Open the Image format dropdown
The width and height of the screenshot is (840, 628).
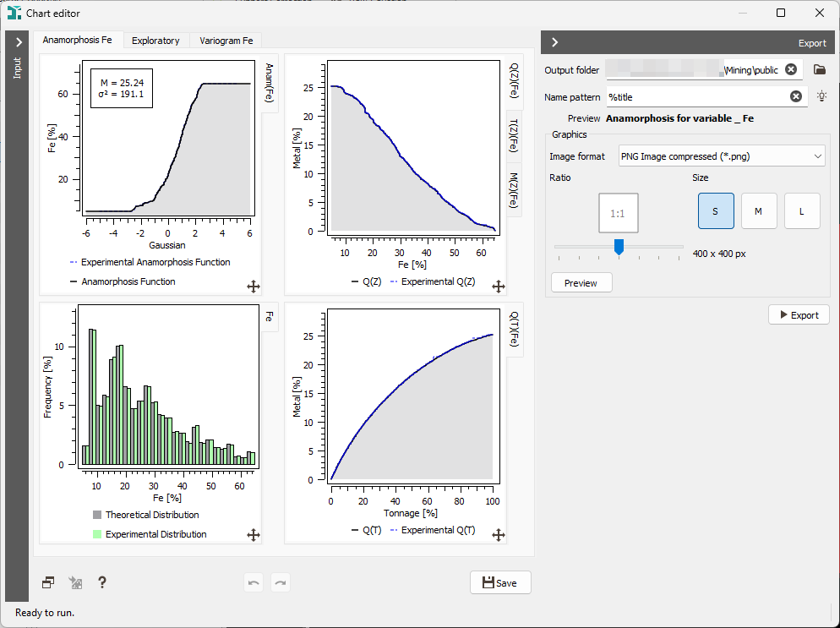(x=722, y=156)
